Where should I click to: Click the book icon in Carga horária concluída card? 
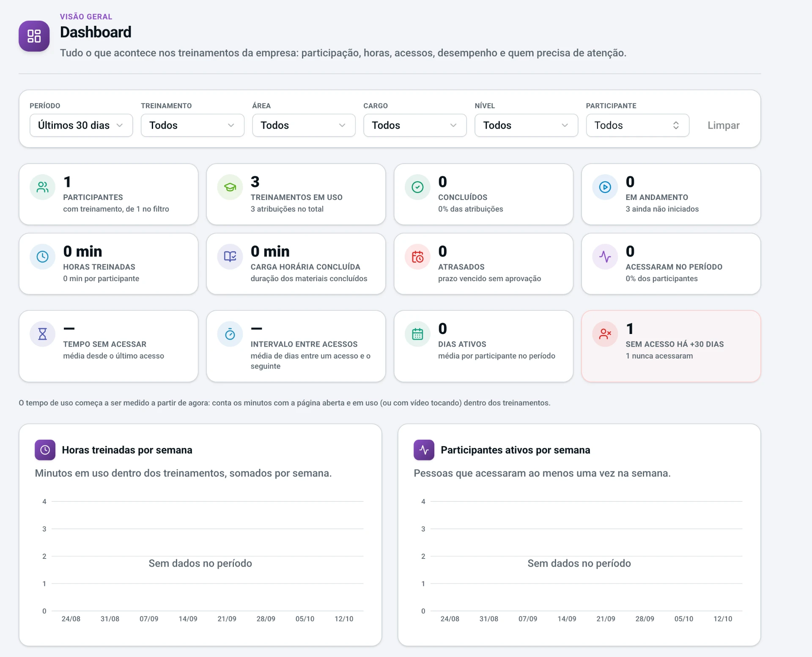230,257
